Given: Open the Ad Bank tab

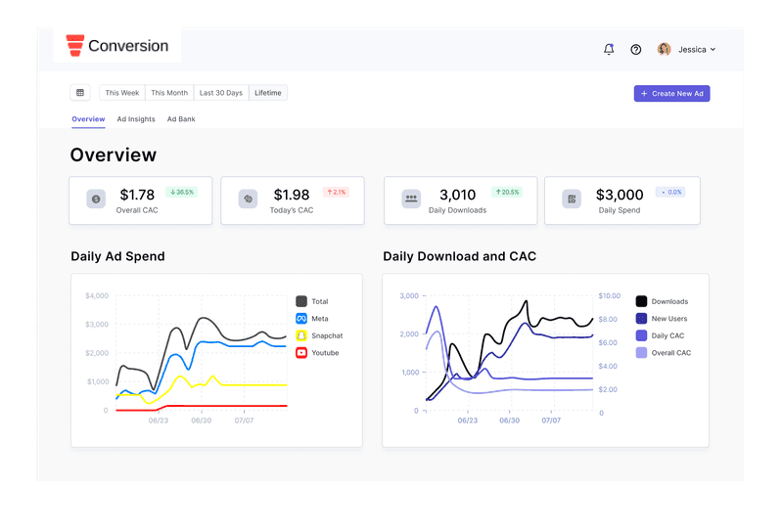Looking at the screenshot, I should coord(181,119).
